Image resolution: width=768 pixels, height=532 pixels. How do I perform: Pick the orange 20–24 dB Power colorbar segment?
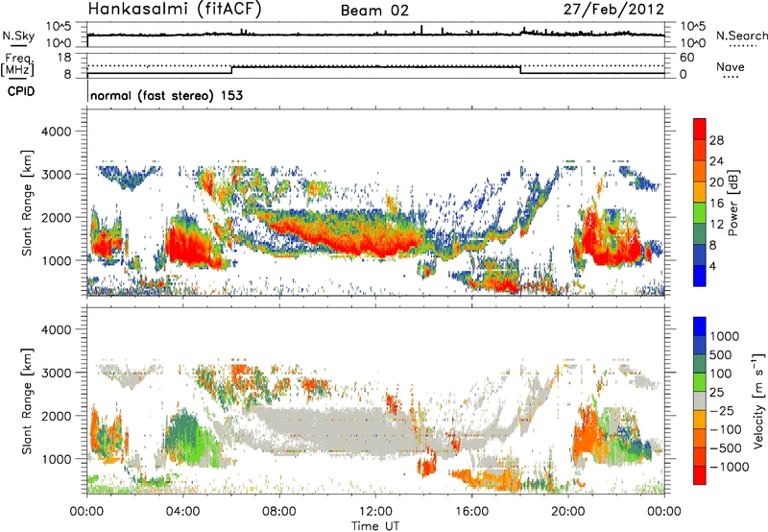point(700,171)
